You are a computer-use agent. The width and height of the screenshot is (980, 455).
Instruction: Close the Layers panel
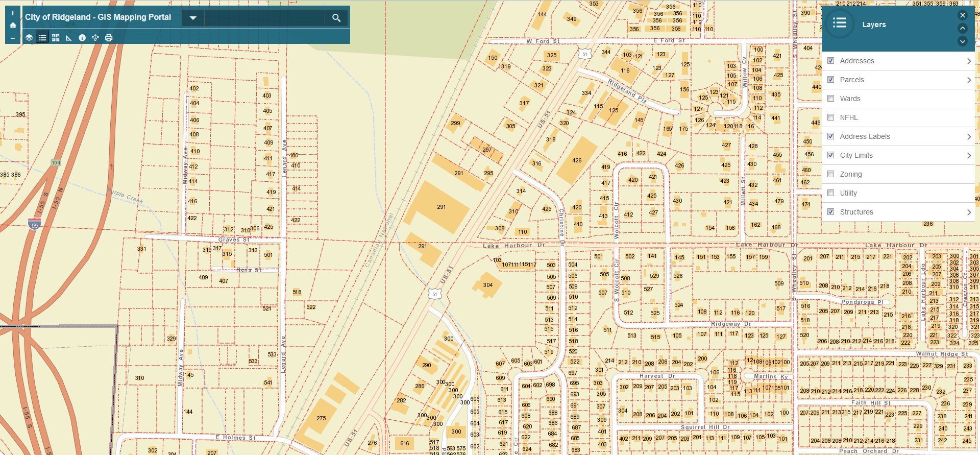(962, 15)
